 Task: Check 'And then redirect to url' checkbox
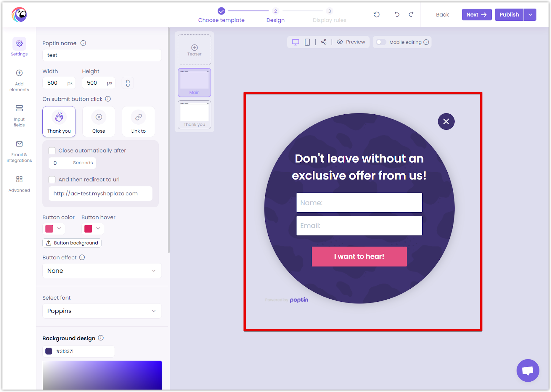(52, 179)
